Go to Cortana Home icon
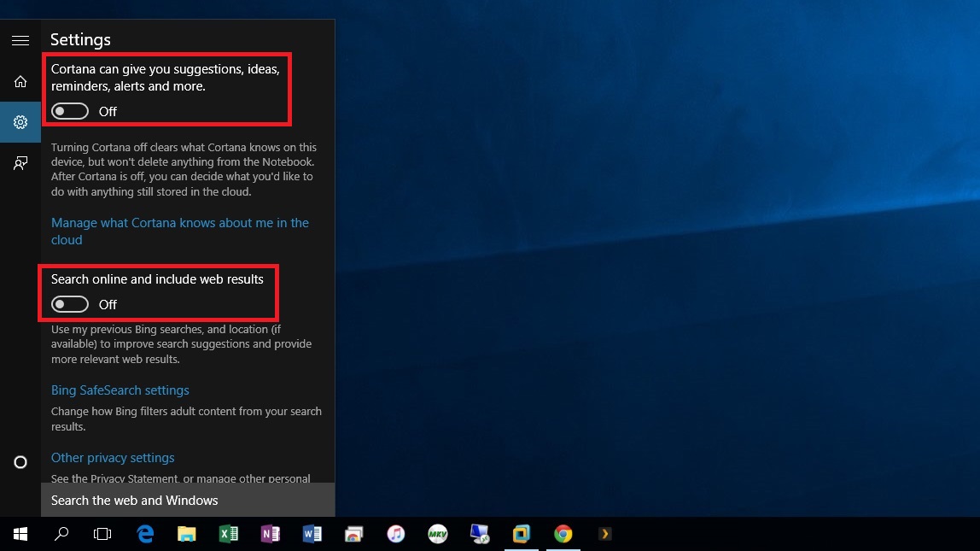Viewport: 980px width, 551px height. click(x=20, y=82)
